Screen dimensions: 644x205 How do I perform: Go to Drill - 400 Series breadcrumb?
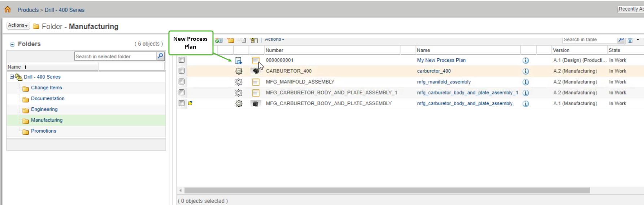(65, 10)
